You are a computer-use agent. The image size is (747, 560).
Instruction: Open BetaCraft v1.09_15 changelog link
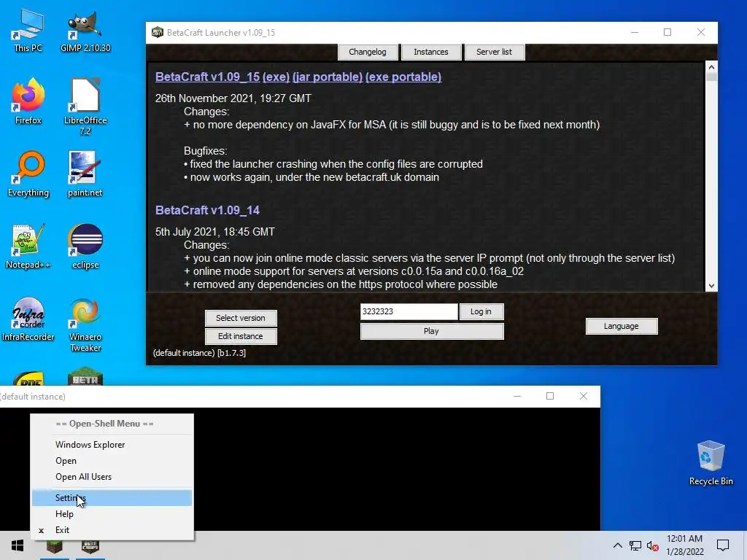pos(208,77)
